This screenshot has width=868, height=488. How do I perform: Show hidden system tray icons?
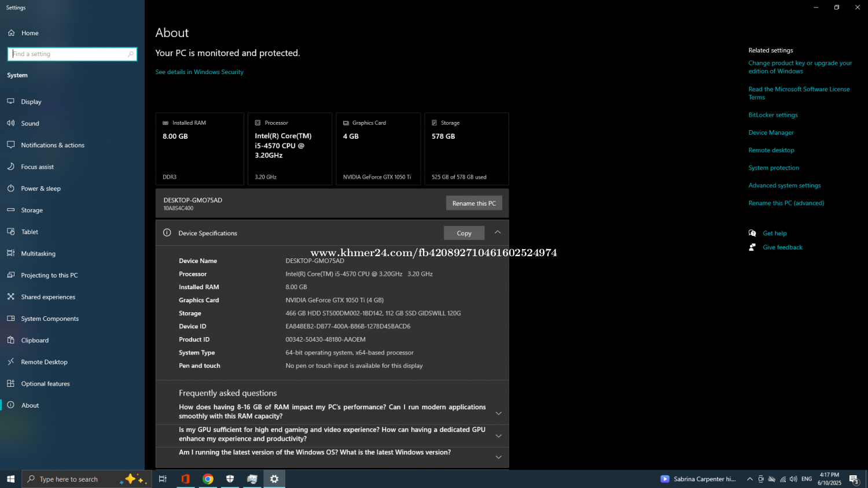point(750,479)
